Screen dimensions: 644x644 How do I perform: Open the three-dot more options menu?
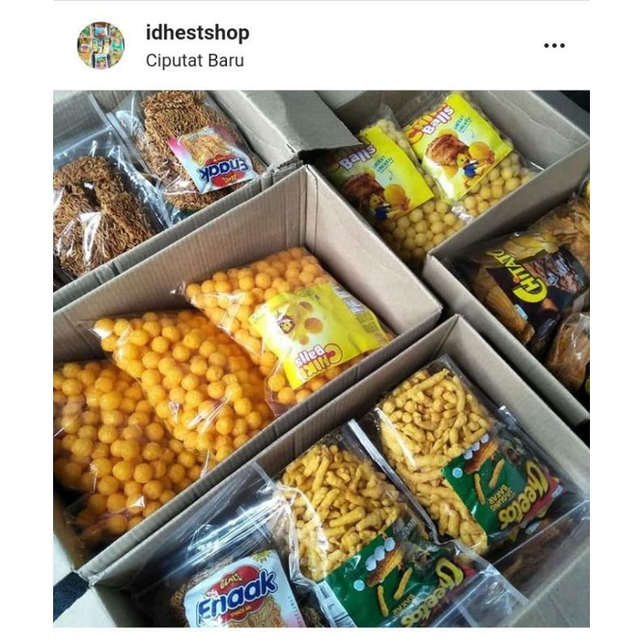coord(554,45)
